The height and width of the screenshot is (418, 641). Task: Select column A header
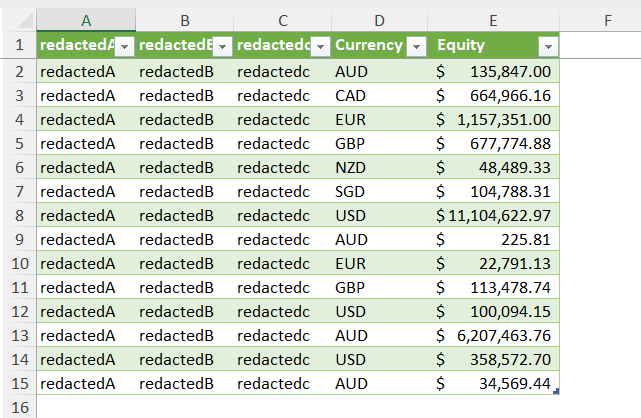[x=86, y=19]
